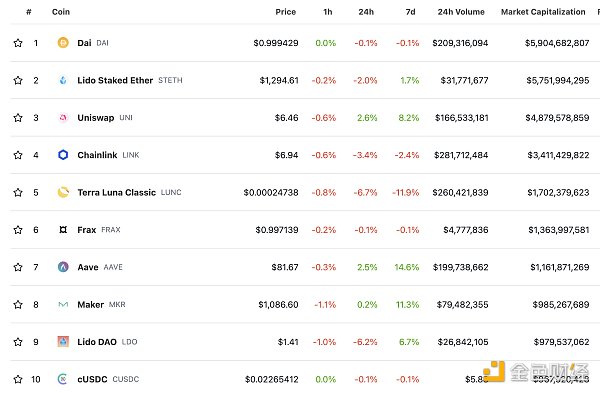
Task: Toggle favorite star for Dai
Action: [x=18, y=43]
